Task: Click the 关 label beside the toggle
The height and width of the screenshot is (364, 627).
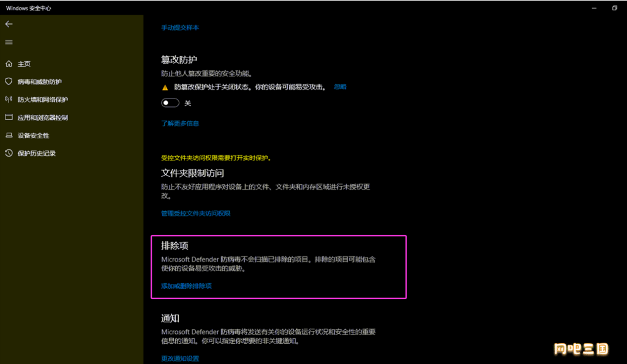Action: click(187, 103)
